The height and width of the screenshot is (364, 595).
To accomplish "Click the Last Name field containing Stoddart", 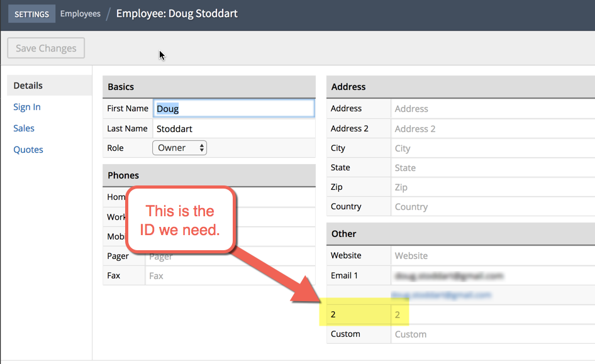I will [x=233, y=128].
